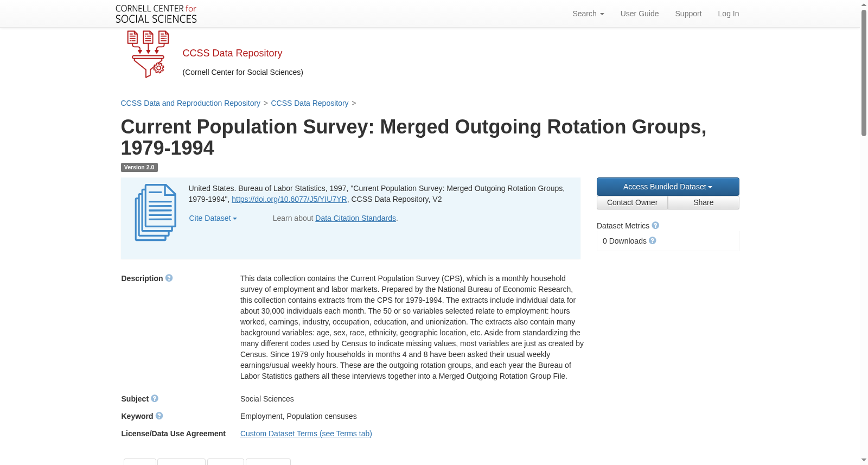Click the scrollbar up arrow
868x465 pixels.
tap(864, 4)
